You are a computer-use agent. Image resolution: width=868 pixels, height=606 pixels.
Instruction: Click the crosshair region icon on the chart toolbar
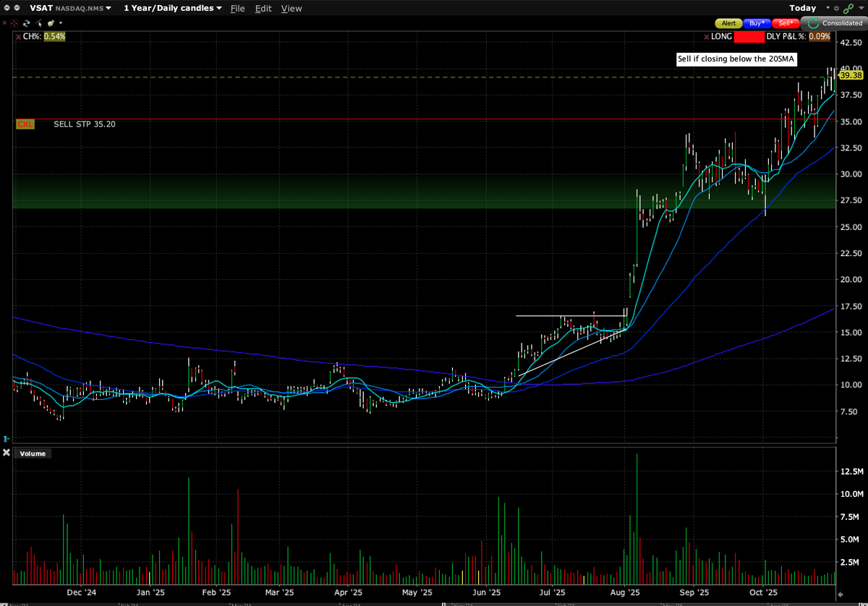(14, 23)
